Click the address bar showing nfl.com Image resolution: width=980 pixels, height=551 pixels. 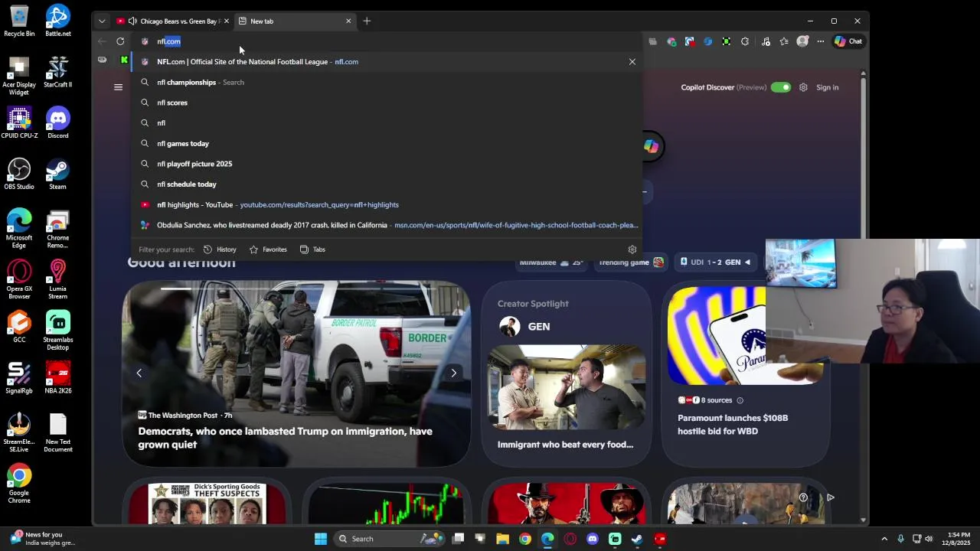387,41
